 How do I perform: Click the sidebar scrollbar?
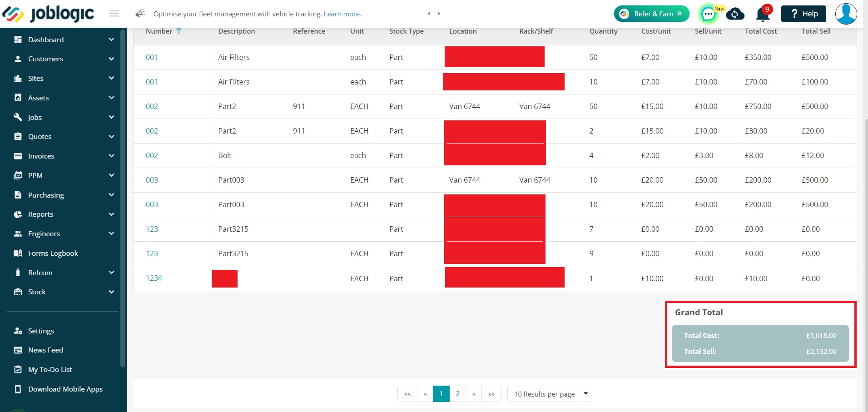click(123, 198)
